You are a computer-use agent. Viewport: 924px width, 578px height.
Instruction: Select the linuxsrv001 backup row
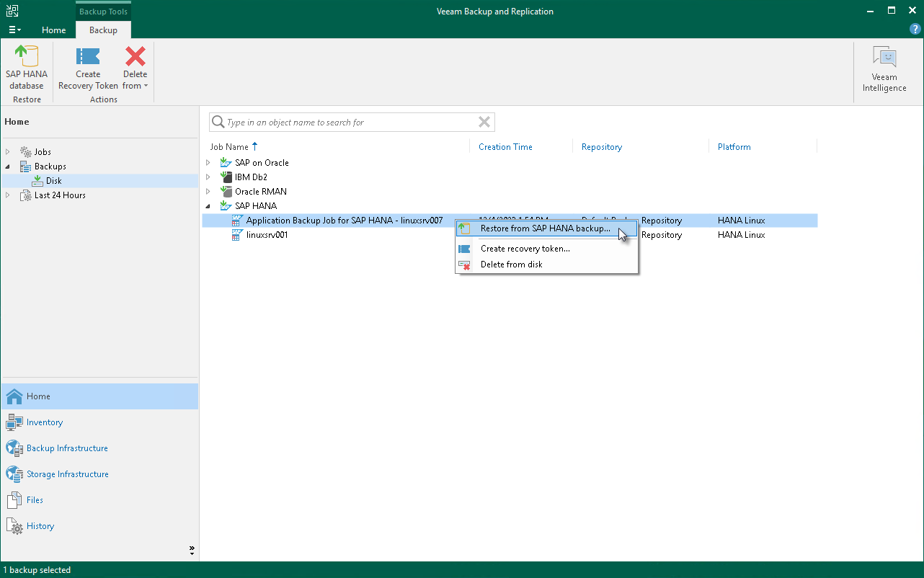pyautogui.click(x=510, y=235)
